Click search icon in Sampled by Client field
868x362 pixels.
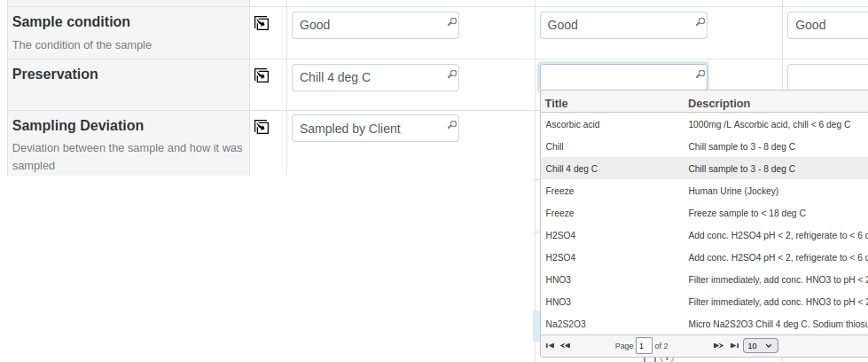coord(451,125)
